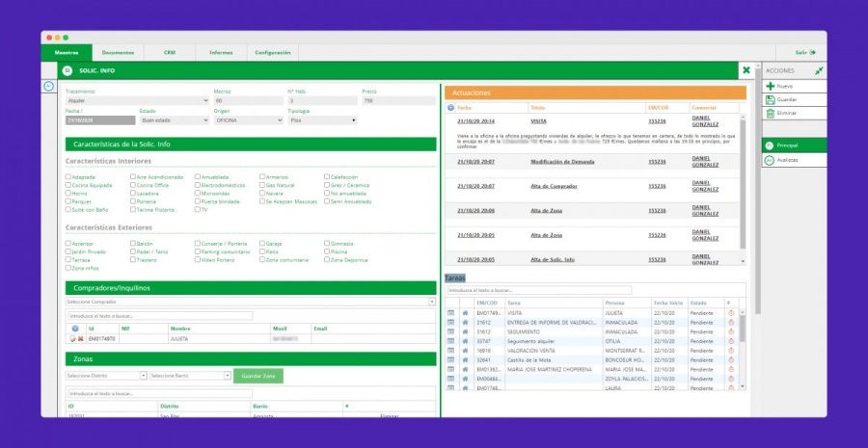The width and height of the screenshot is (868, 448).
Task: Switch to the CRM tab
Action: point(170,52)
